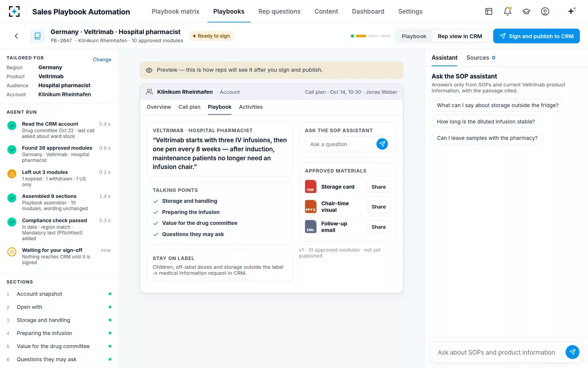Ask about storage outside the fridge
This screenshot has height=368, width=588.
coord(498,105)
